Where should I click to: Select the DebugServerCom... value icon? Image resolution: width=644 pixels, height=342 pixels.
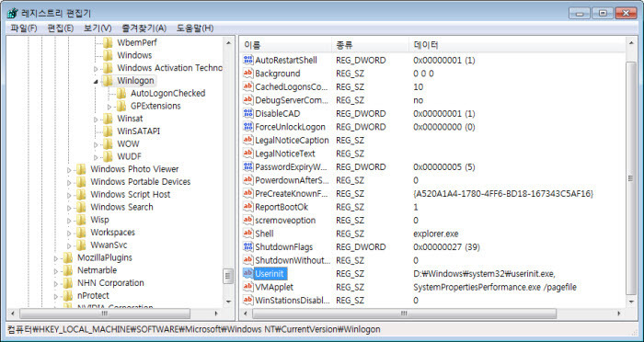247,100
